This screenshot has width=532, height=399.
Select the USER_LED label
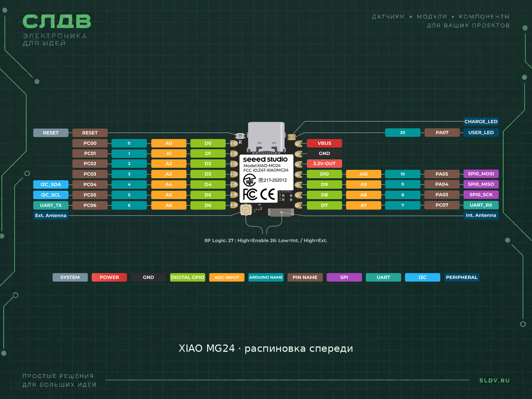(481, 133)
